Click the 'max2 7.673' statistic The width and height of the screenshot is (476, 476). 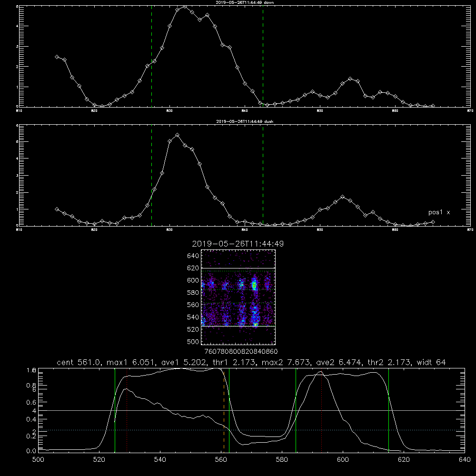coord(286,362)
